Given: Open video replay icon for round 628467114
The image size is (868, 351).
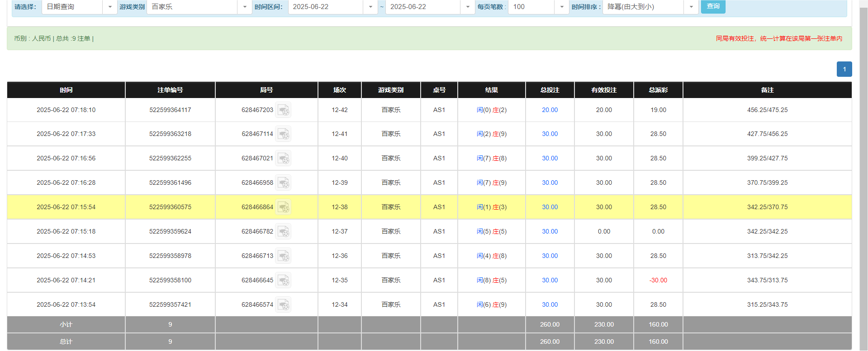Looking at the screenshot, I should click(x=283, y=134).
